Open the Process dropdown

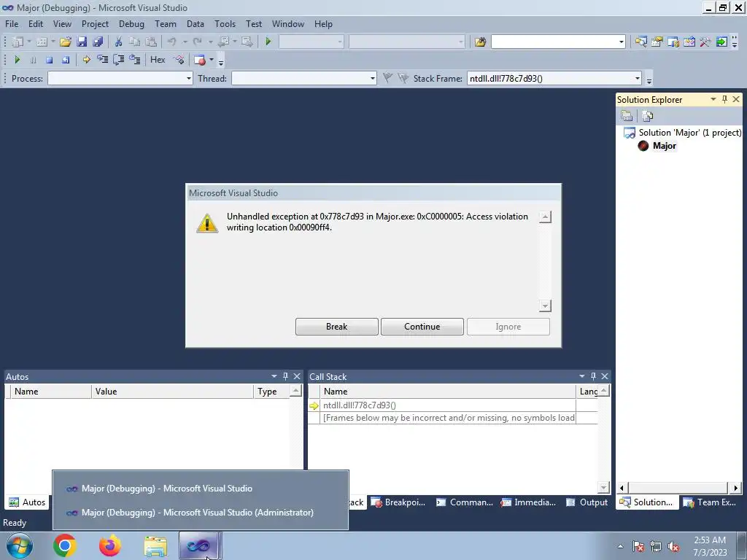coord(189,79)
